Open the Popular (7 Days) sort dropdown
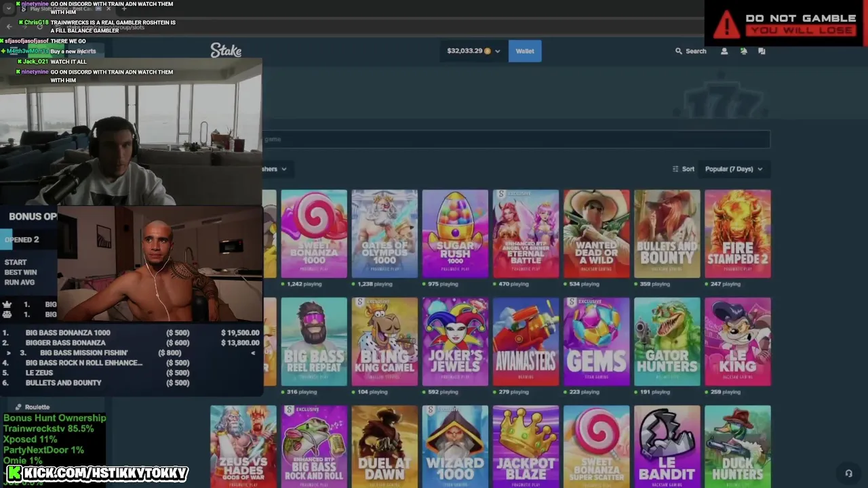The image size is (868, 488). pos(734,169)
